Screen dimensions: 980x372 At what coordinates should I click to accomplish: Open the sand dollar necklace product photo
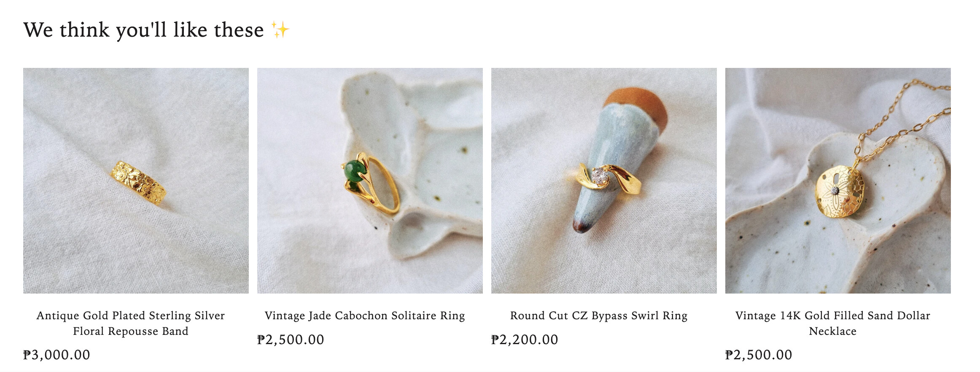click(838, 181)
